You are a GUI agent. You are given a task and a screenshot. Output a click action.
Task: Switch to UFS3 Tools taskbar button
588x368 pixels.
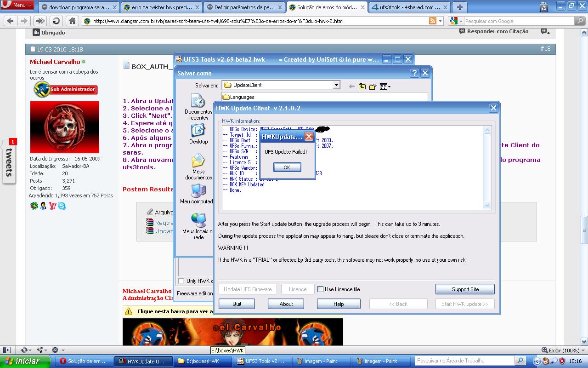coord(261,361)
